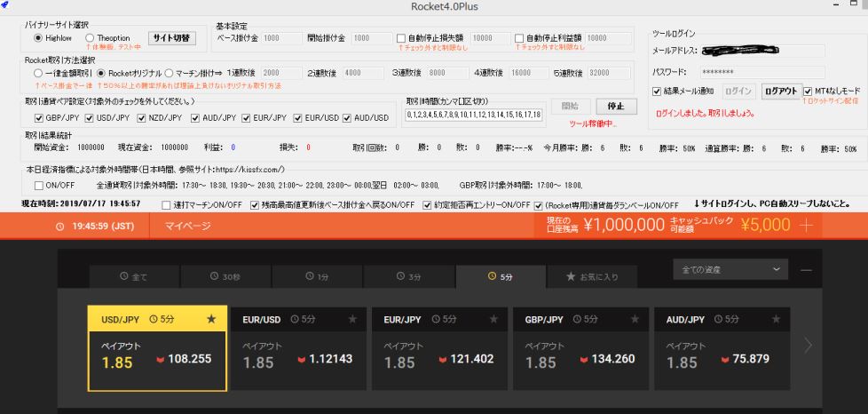Uncheck the USD/JPY currency pair checkbox

[x=91, y=118]
